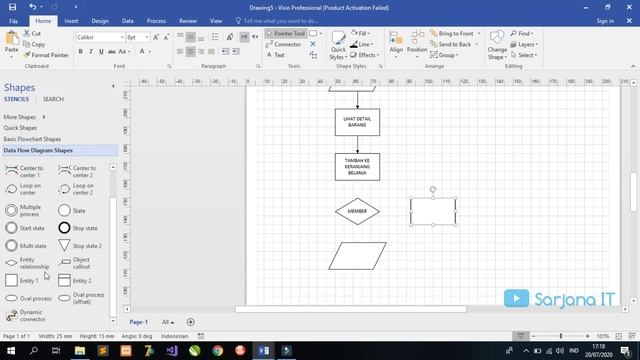Select the Multiple process stencil shape
This screenshot has height=360, width=640.
click(x=23, y=210)
